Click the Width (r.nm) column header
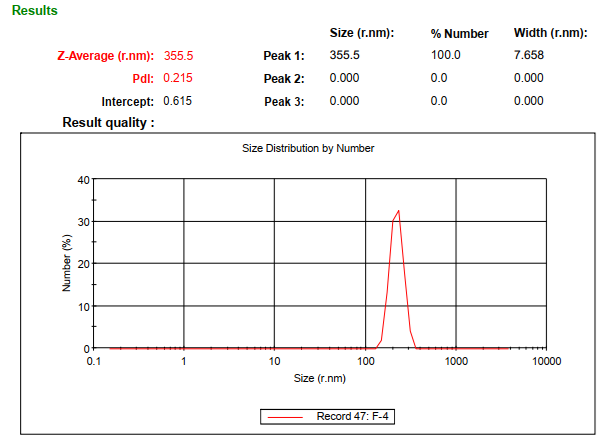The image size is (604, 441). point(550,33)
